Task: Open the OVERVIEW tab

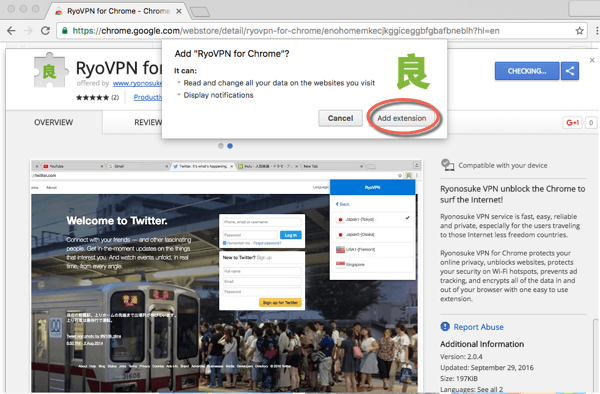Action: [x=54, y=122]
